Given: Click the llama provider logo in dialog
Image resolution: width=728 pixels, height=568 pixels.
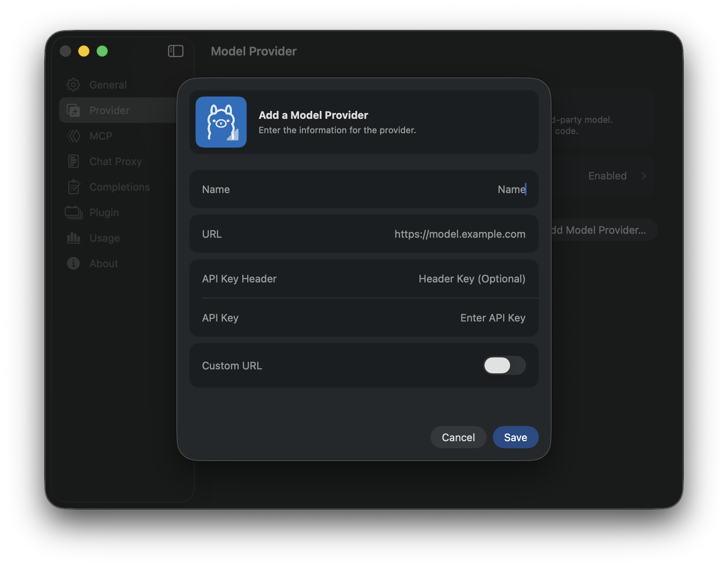Looking at the screenshot, I should pyautogui.click(x=221, y=122).
